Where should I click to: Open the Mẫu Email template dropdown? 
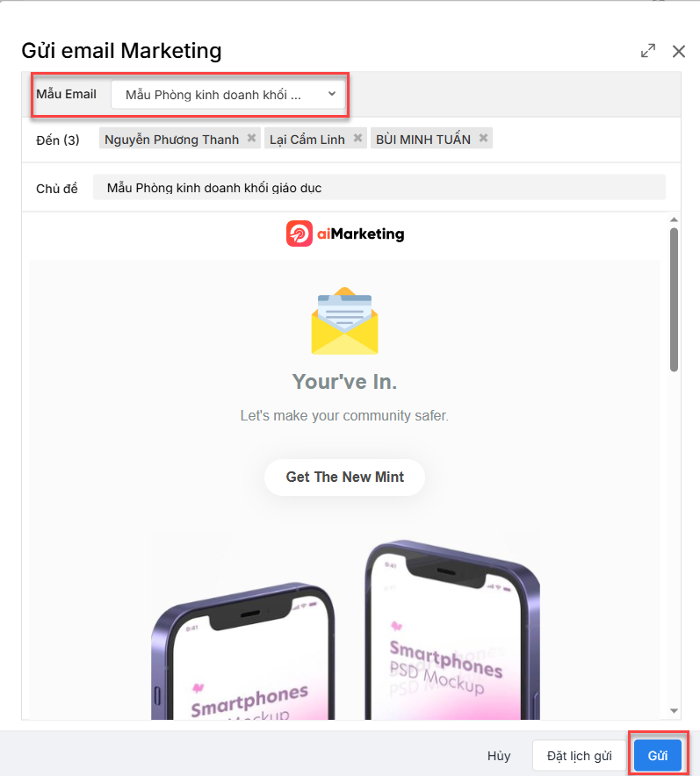tap(228, 95)
